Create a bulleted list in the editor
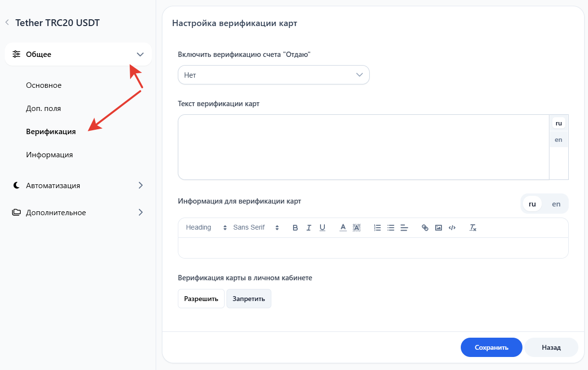 [x=391, y=228]
